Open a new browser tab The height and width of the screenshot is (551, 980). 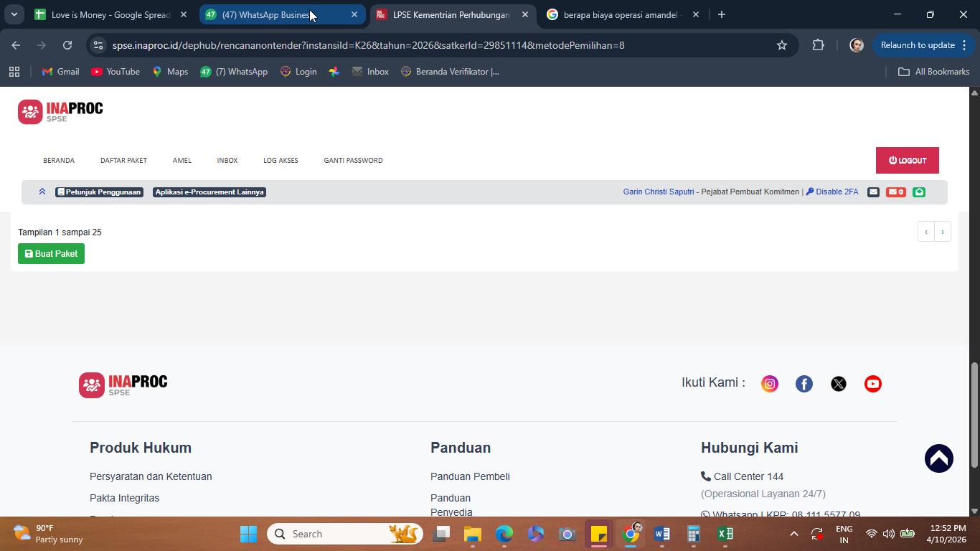[722, 14]
